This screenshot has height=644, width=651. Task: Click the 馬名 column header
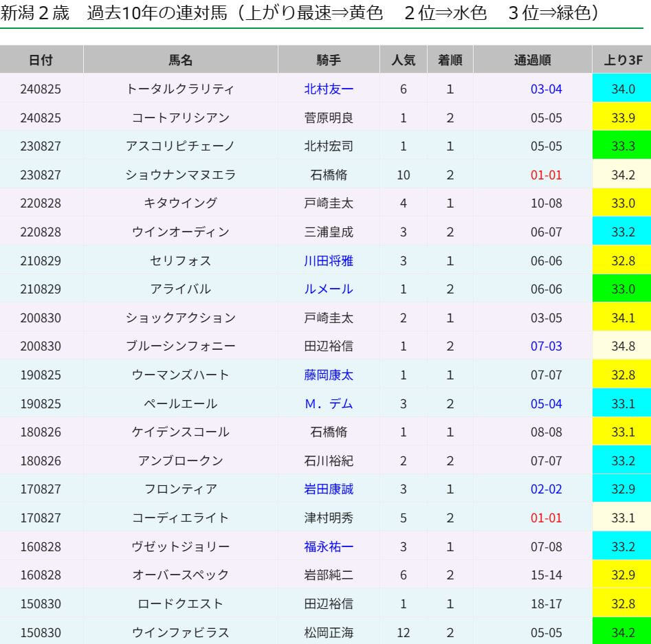click(x=181, y=60)
